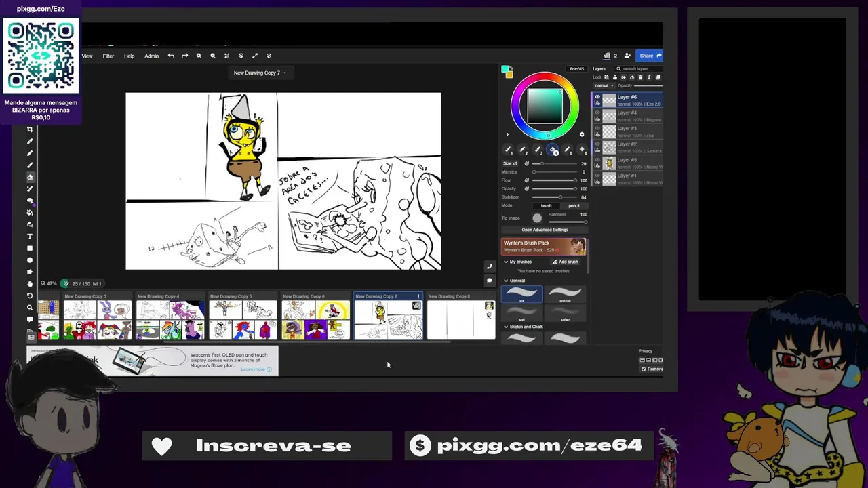Viewport: 868px width, 488px height.
Task: Toggle visibility of Layer #4
Action: 597,113
